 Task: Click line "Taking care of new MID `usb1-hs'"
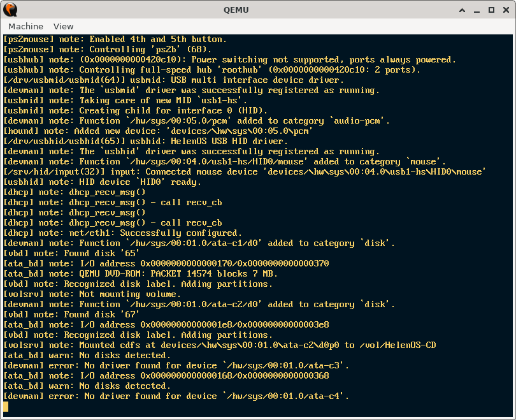pos(125,101)
